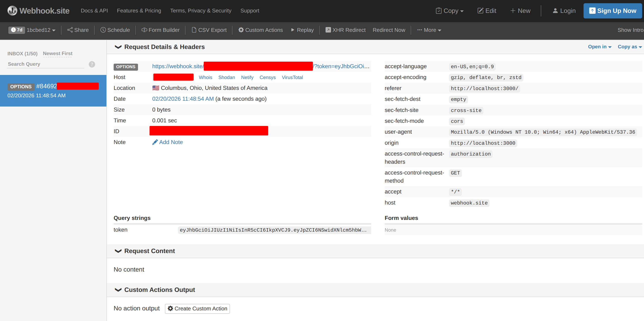Click the Share icon in toolbar
Image resolution: width=644 pixels, height=321 pixels.
(70, 30)
